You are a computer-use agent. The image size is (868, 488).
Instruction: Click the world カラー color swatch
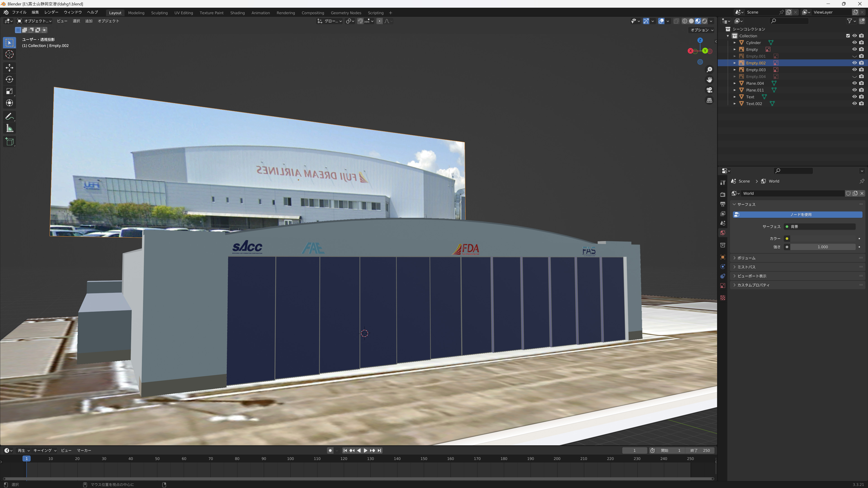click(819, 238)
